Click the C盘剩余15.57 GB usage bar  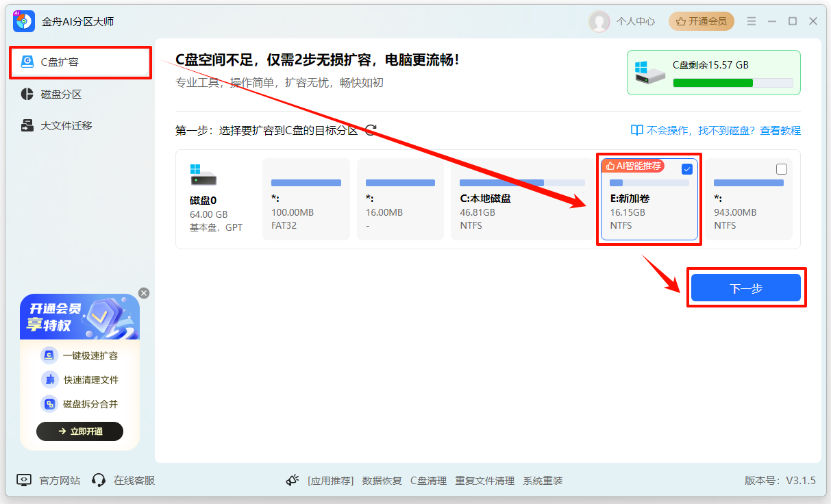click(733, 83)
